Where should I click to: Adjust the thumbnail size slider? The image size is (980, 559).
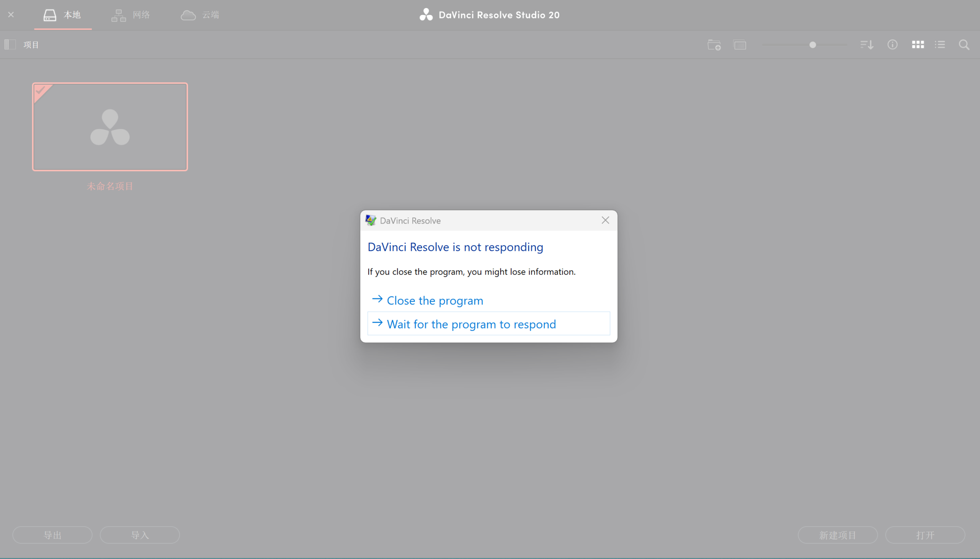[812, 45]
